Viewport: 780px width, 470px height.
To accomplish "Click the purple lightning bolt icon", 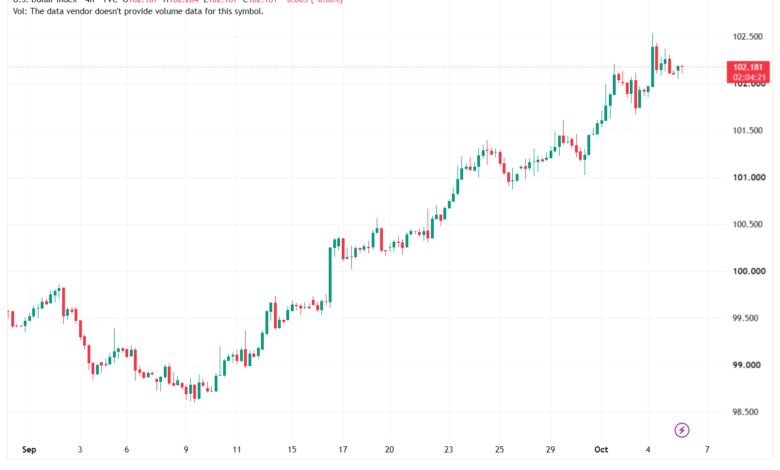I will click(682, 430).
